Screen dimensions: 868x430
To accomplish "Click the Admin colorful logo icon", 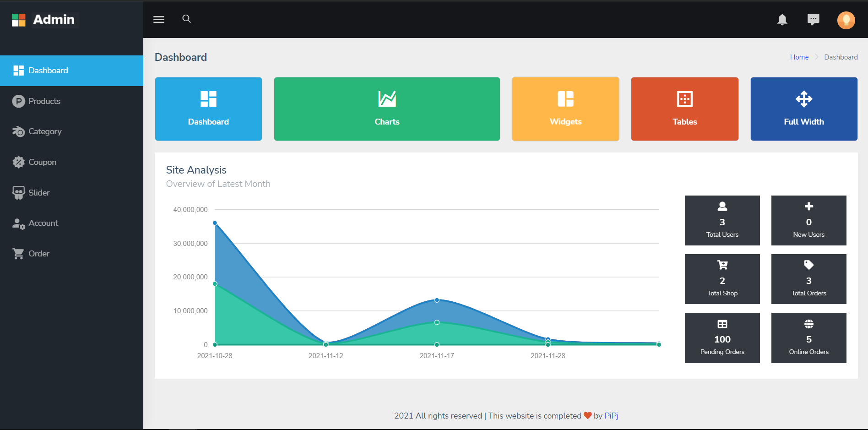I will click(19, 20).
